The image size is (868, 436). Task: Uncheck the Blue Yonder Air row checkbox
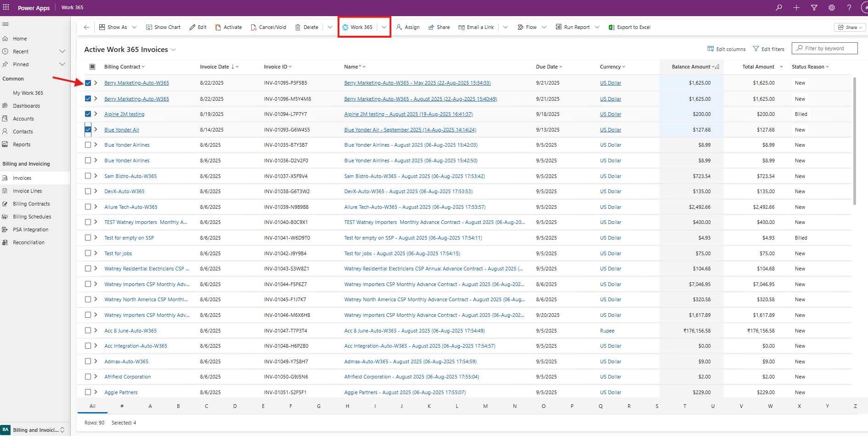[x=88, y=129]
